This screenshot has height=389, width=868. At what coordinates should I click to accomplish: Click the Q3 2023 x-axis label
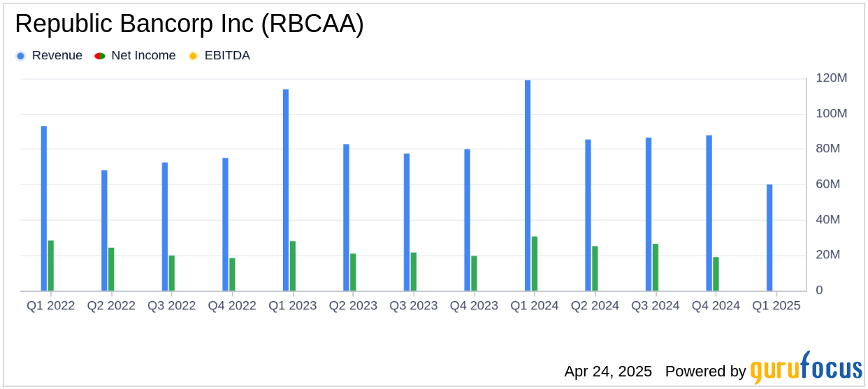(414, 306)
